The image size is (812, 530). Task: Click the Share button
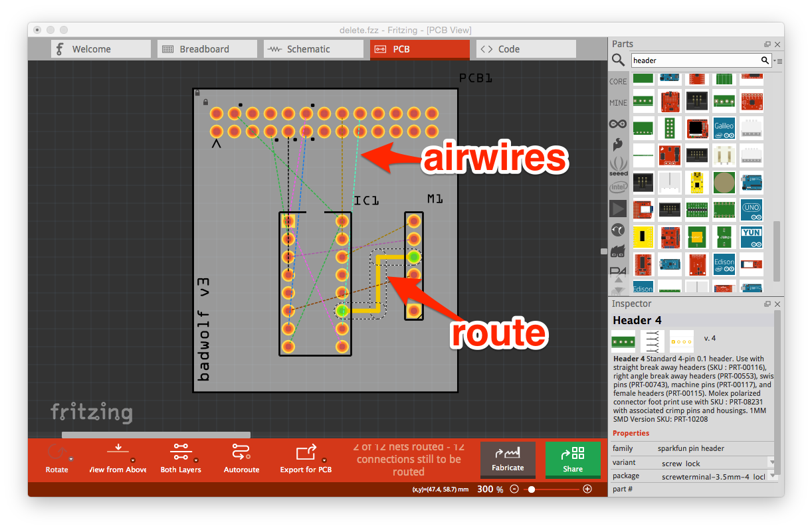point(573,460)
